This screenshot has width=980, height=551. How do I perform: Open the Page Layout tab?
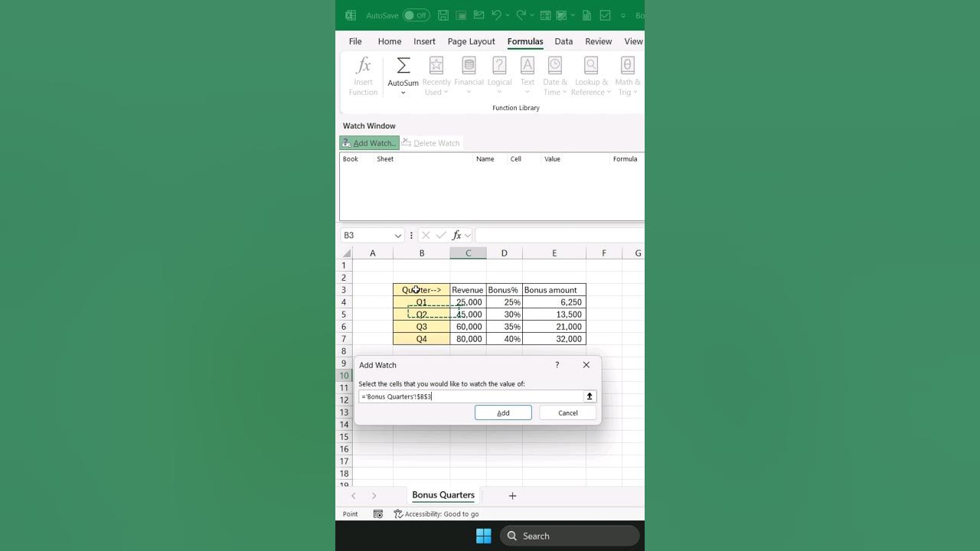click(471, 41)
